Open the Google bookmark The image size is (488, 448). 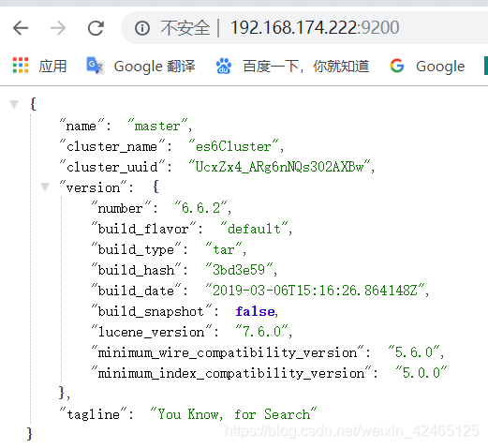click(440, 67)
